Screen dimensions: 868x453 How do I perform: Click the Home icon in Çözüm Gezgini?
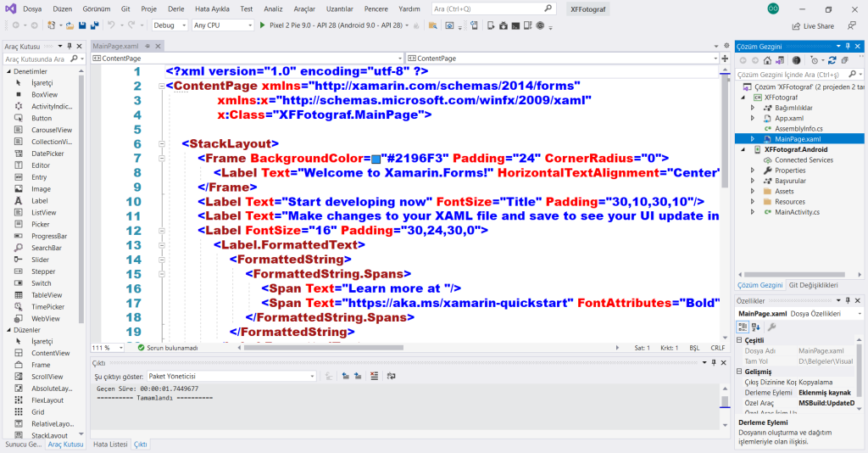coord(767,60)
